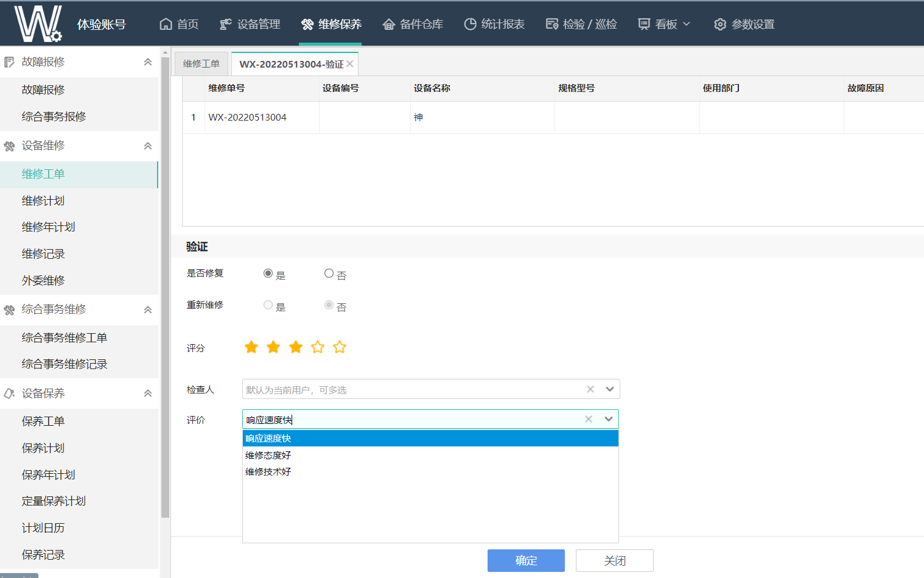Choose 维修技术好 from evaluation list
Screen dimensions: 924x578
point(430,471)
